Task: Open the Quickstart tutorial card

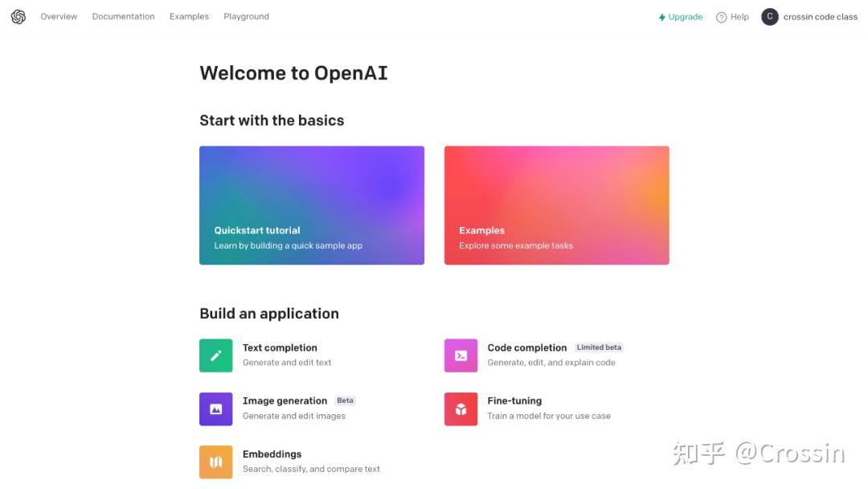Action: pos(312,205)
